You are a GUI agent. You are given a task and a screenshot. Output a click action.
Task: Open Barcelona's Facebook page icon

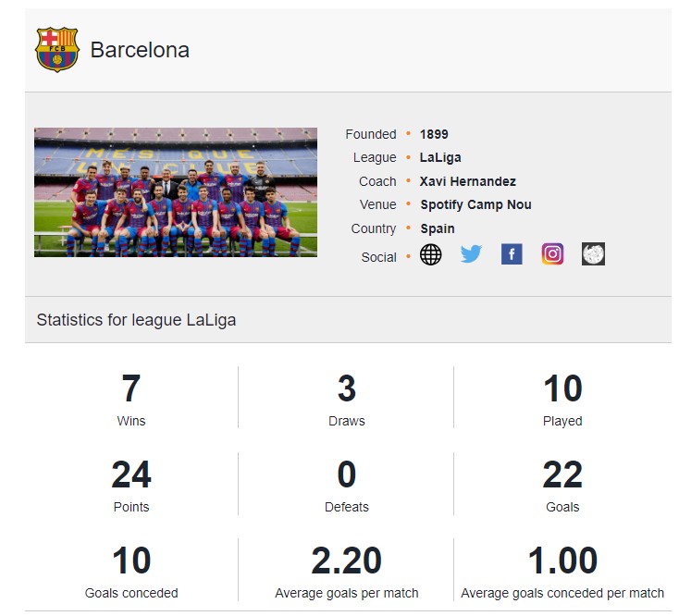512,254
